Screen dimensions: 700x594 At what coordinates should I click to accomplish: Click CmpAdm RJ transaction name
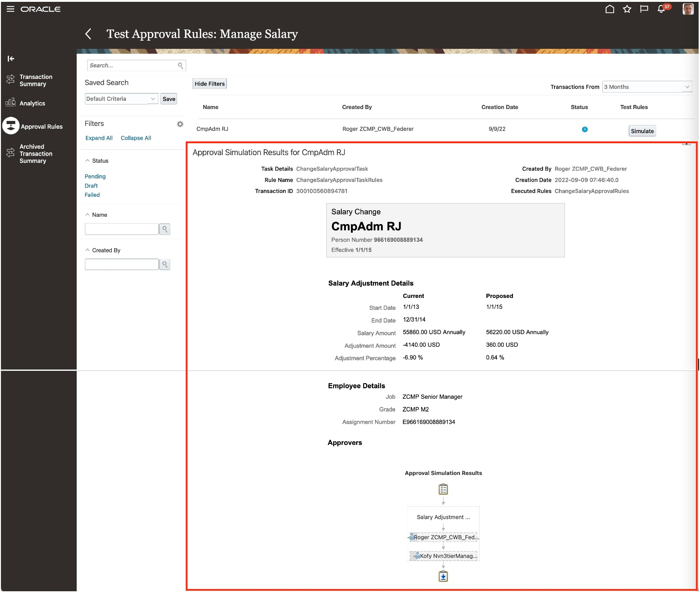point(212,129)
